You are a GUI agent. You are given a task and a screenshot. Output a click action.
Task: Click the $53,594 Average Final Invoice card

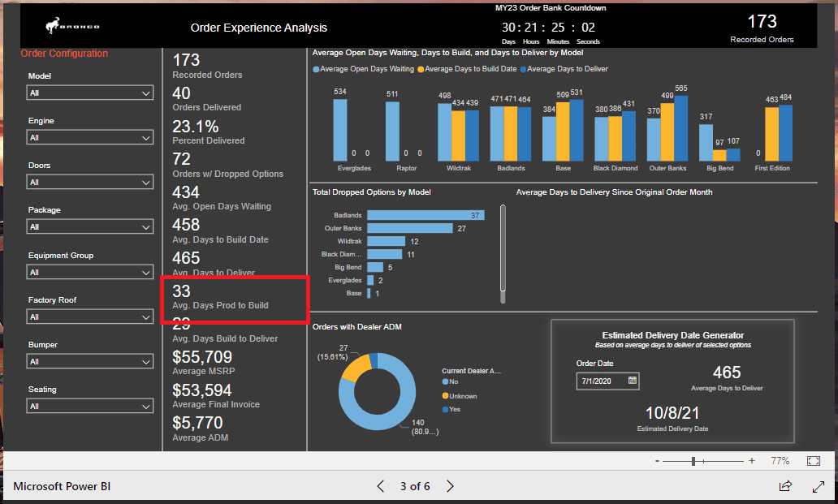tap(216, 395)
